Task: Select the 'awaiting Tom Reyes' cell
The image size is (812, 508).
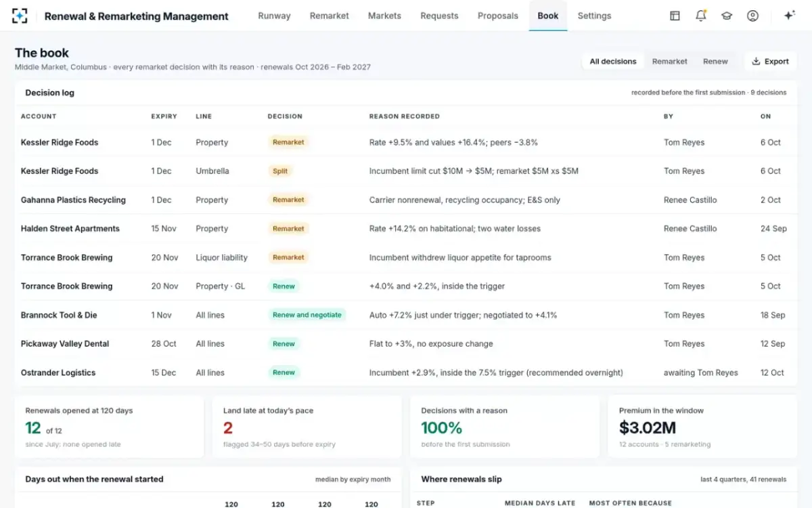Action: coord(701,373)
